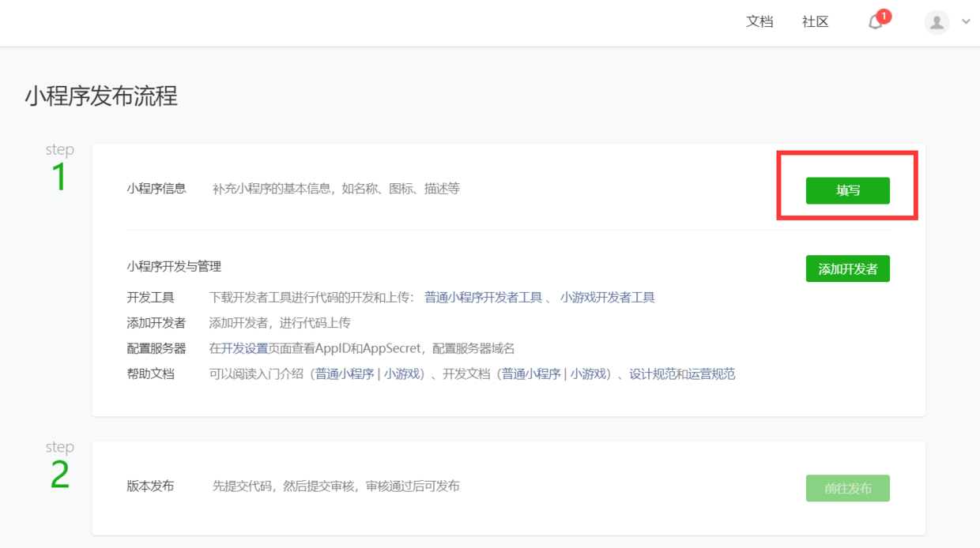Image resolution: width=980 pixels, height=548 pixels.
Task: Open 普通小程序开发者工具 download link
Action: pos(484,298)
